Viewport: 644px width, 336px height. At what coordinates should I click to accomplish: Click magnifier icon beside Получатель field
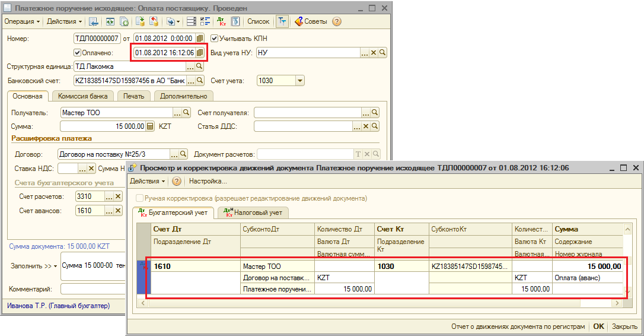click(186, 112)
